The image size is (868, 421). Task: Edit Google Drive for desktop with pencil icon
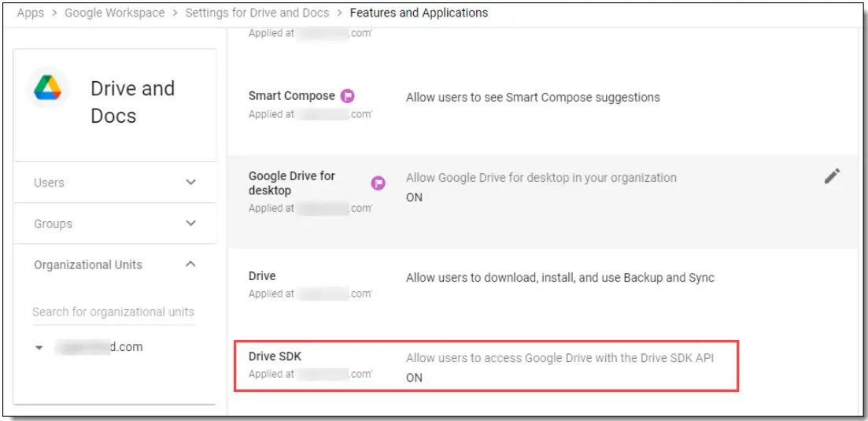(x=832, y=176)
